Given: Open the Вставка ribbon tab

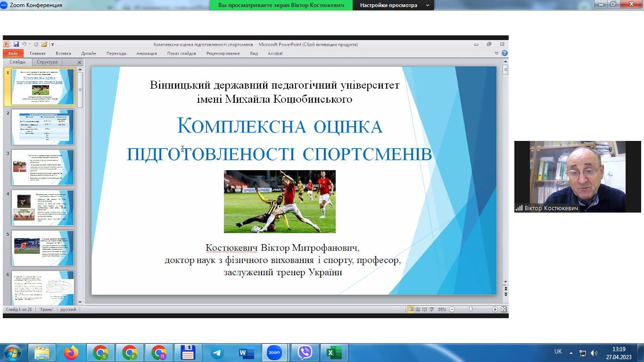Looking at the screenshot, I should [x=63, y=53].
